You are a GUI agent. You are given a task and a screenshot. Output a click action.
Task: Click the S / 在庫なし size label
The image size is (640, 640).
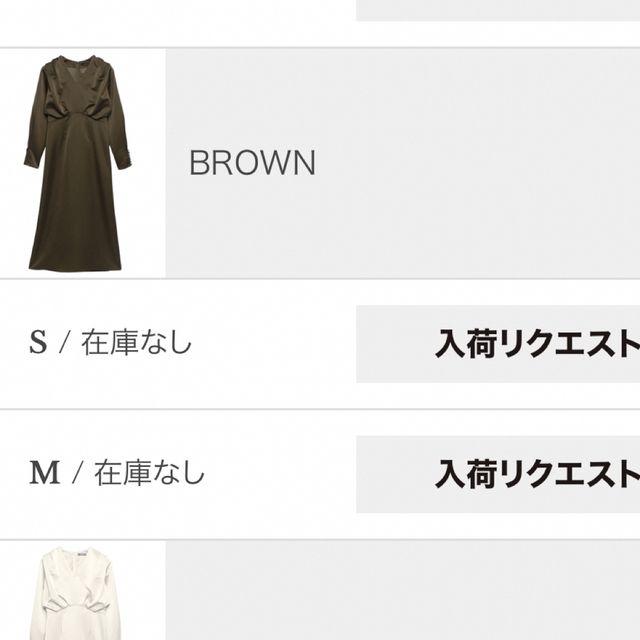(110, 342)
